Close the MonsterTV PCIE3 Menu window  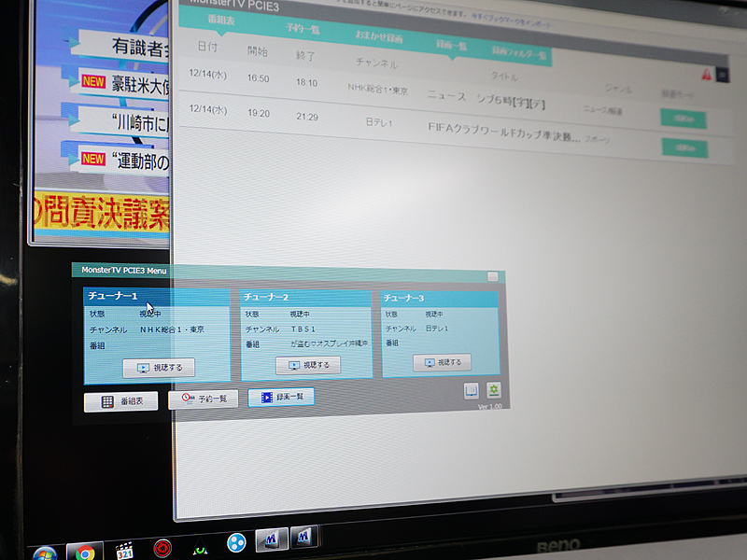click(493, 276)
